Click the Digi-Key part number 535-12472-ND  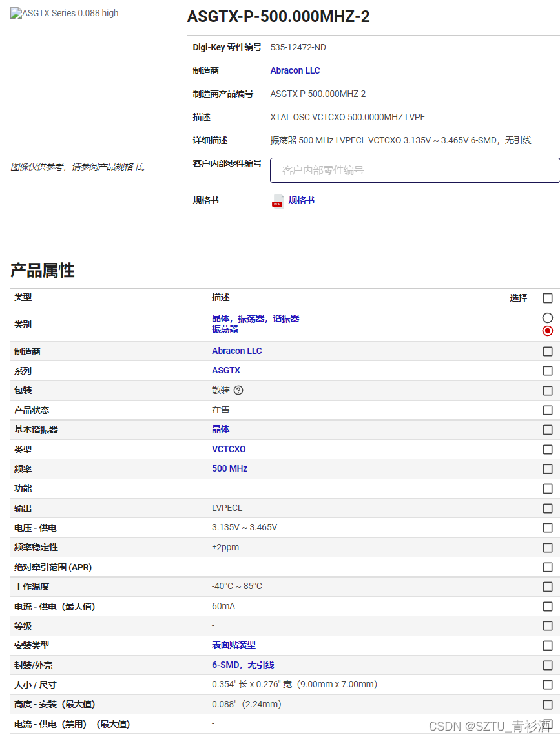point(298,47)
